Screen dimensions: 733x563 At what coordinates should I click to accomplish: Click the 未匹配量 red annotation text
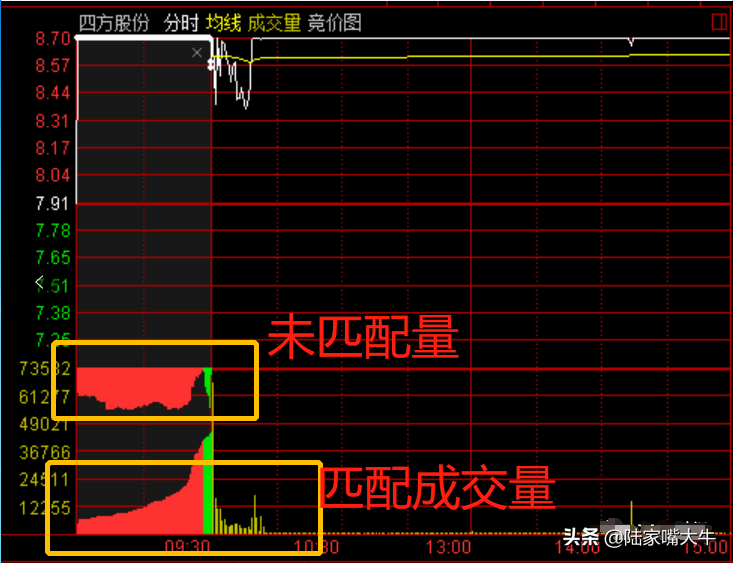coord(363,337)
